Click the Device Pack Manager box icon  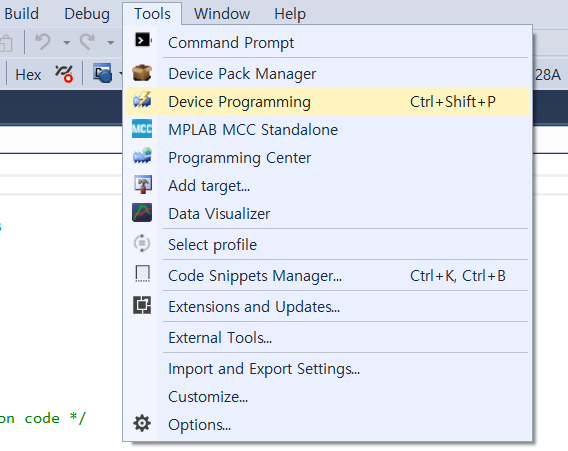(x=142, y=72)
